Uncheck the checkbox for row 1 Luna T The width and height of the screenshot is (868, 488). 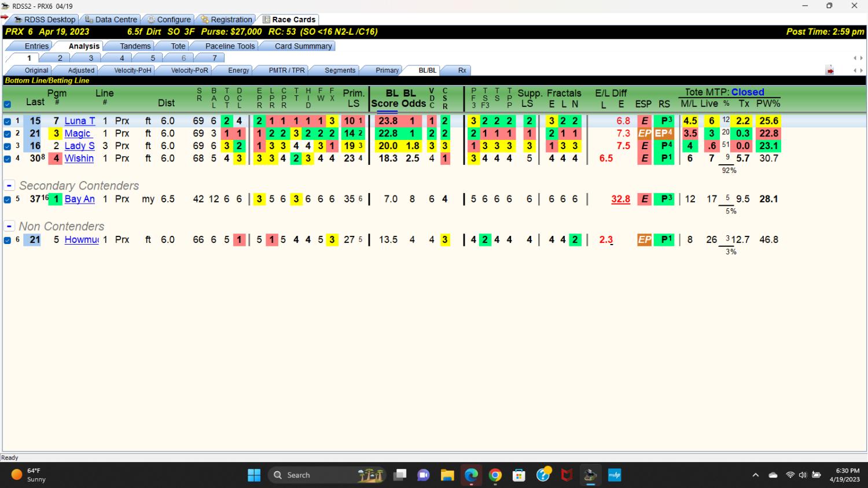point(8,121)
